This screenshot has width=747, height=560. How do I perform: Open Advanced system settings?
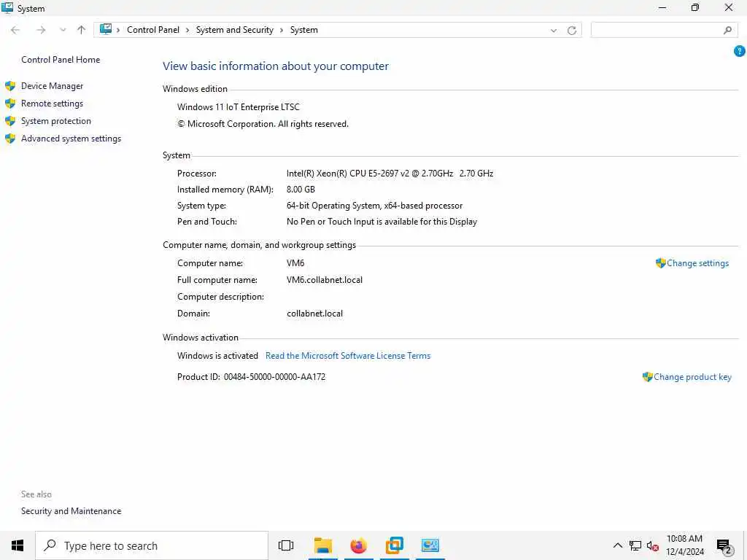[71, 139]
